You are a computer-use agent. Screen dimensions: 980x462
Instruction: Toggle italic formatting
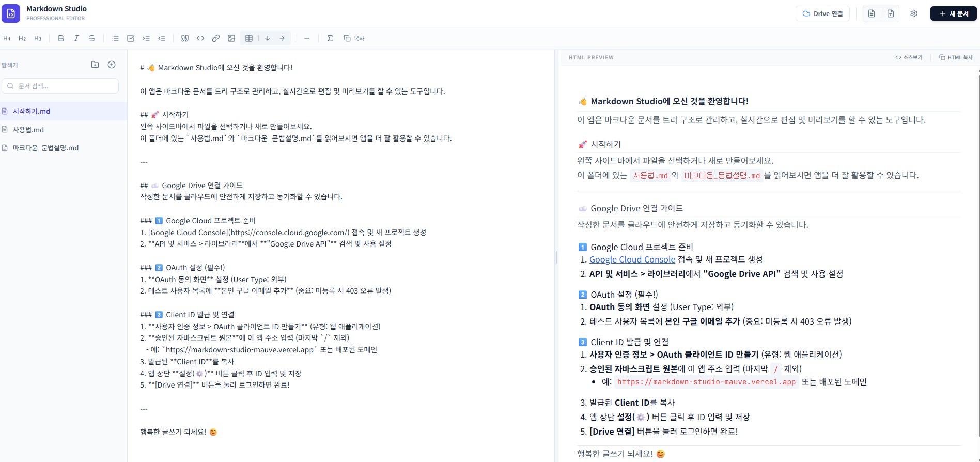[76, 38]
